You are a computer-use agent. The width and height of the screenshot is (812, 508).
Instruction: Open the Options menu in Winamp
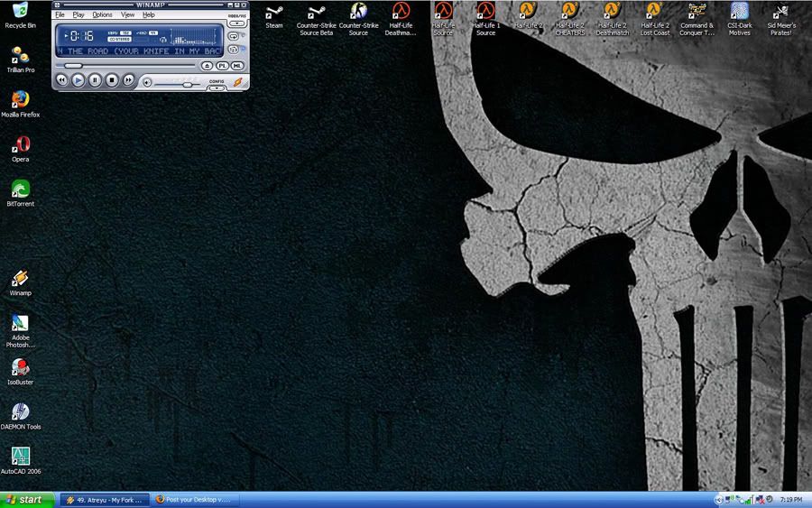click(x=102, y=14)
